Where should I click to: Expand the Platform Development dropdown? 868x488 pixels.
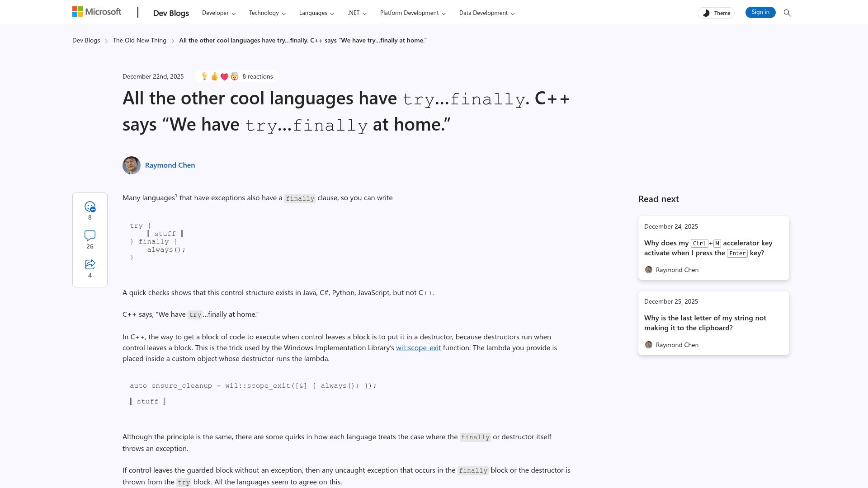413,13
